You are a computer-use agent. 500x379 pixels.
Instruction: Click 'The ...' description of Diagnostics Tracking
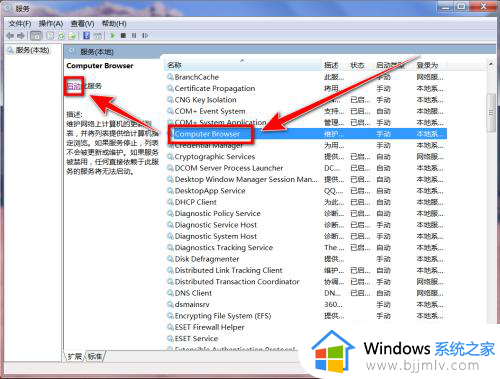pyautogui.click(x=334, y=248)
